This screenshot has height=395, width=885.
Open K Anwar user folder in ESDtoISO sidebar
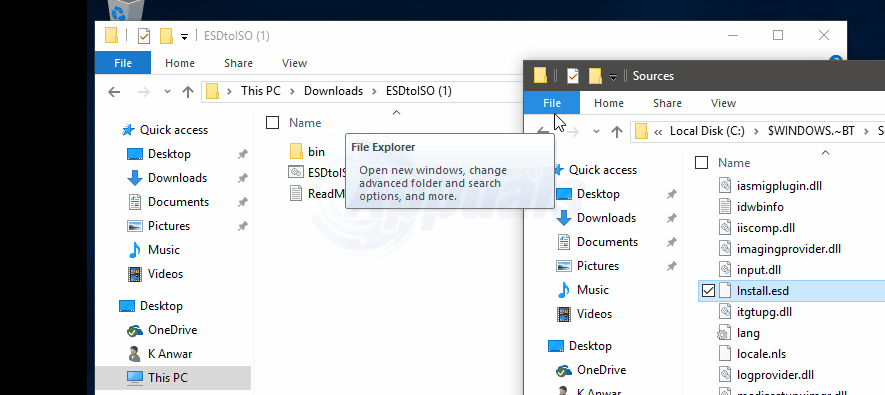169,354
